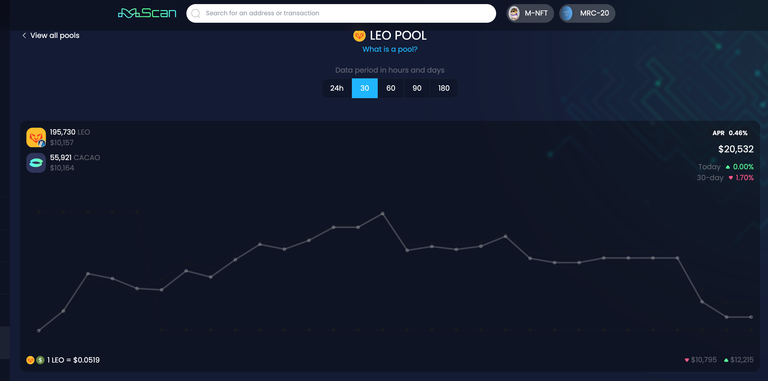
Task: Click the dollar icon beside 1 LEO price
Action: pos(40,360)
